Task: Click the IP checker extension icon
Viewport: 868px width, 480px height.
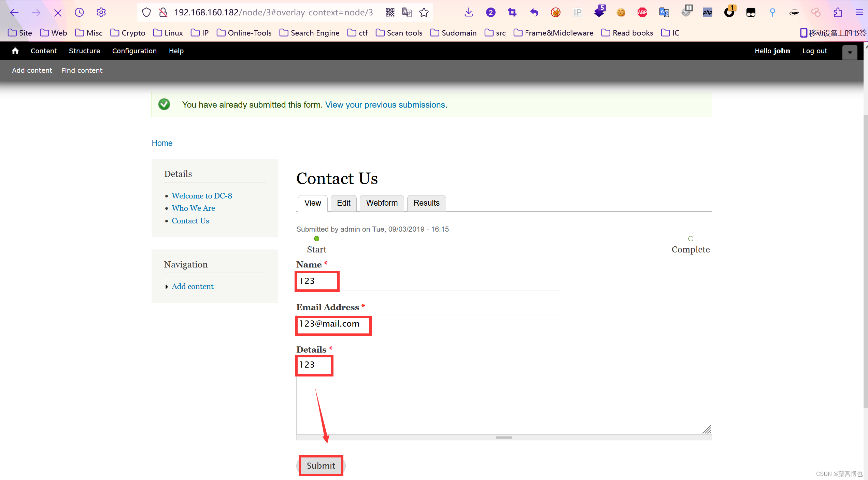Action: pyautogui.click(x=577, y=12)
